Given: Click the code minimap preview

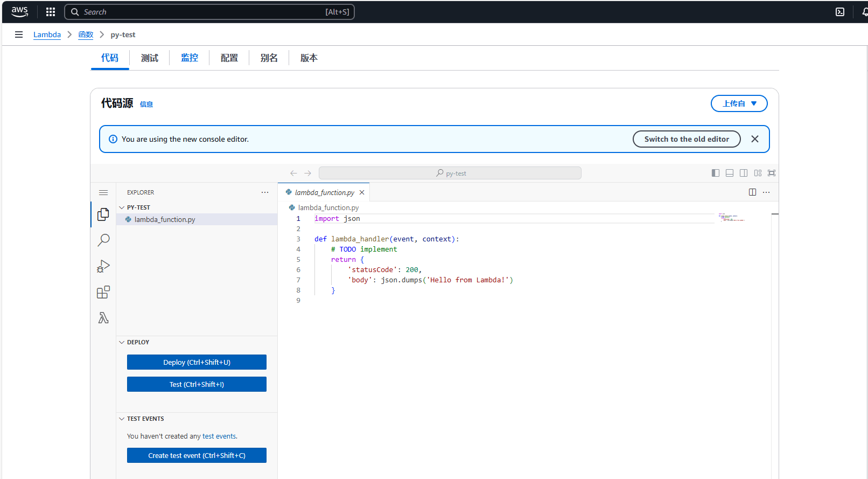Looking at the screenshot, I should pos(731,218).
